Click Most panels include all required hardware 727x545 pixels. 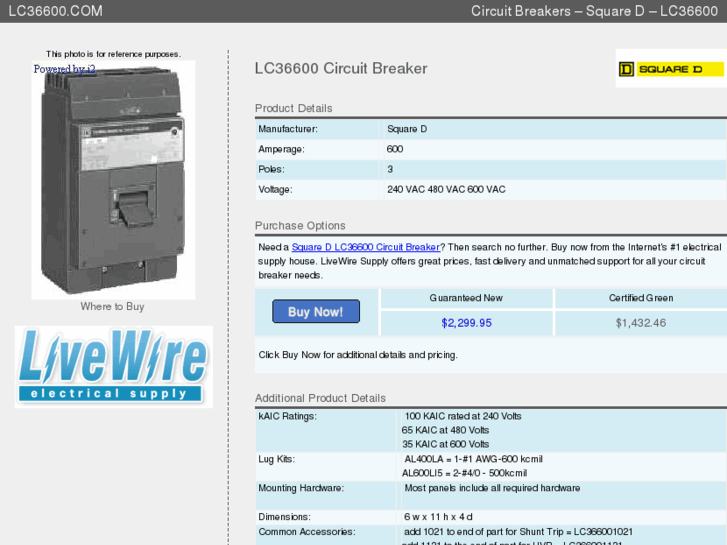click(492, 488)
